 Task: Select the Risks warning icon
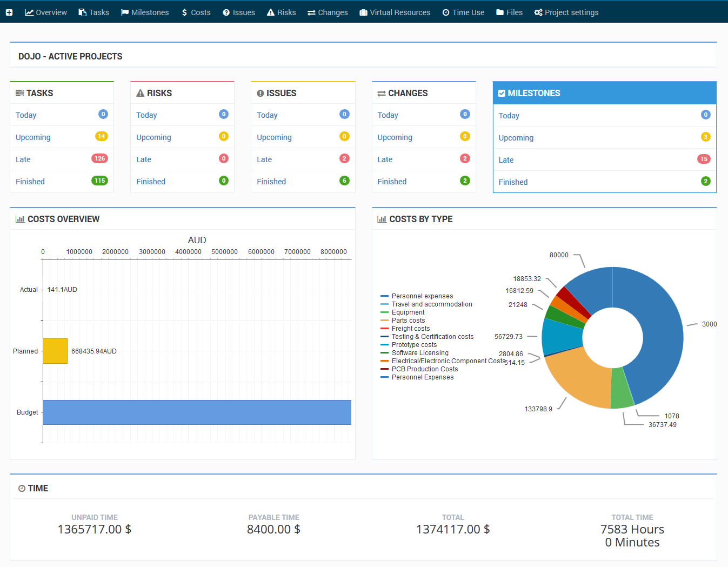[270, 12]
